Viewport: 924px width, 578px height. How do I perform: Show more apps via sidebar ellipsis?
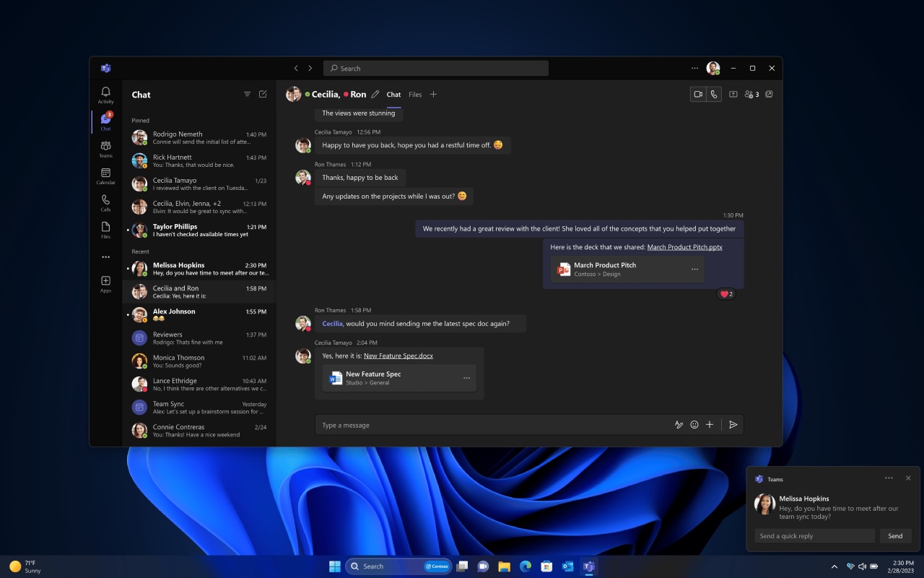click(x=105, y=257)
